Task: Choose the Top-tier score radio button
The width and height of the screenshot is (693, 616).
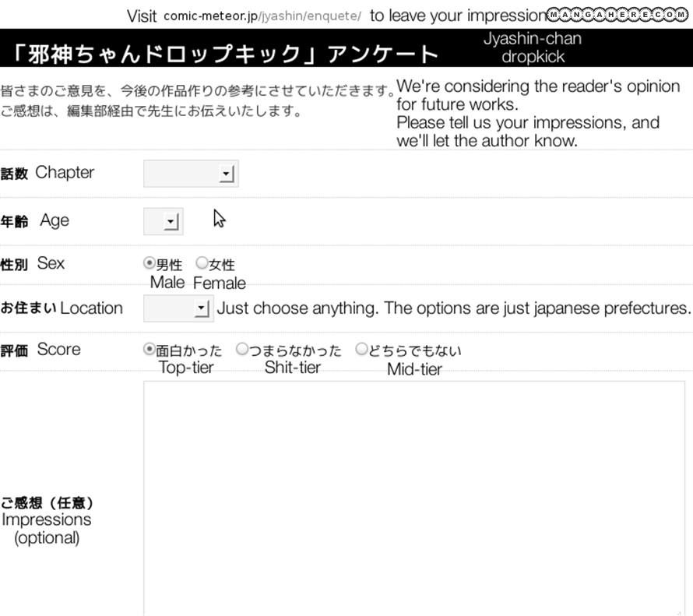Action: (150, 350)
